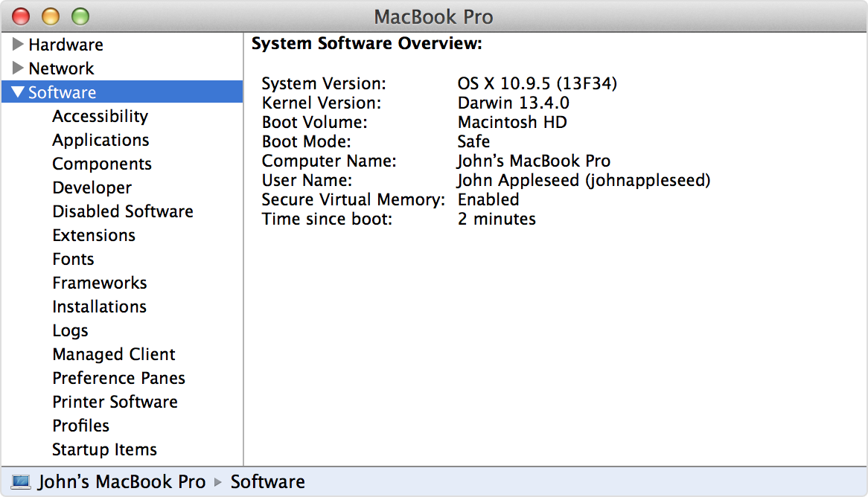Select Logs in the sidebar
The image size is (868, 497).
[70, 330]
